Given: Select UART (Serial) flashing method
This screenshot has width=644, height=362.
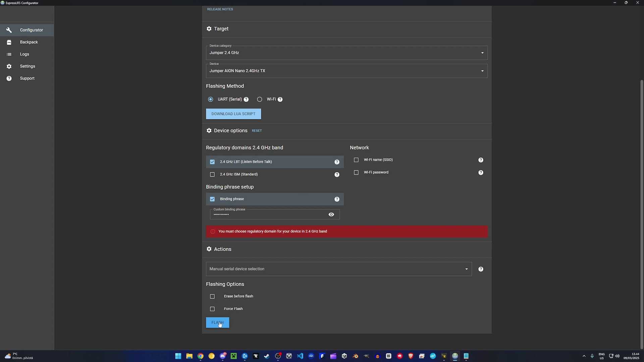Looking at the screenshot, I should tap(211, 100).
